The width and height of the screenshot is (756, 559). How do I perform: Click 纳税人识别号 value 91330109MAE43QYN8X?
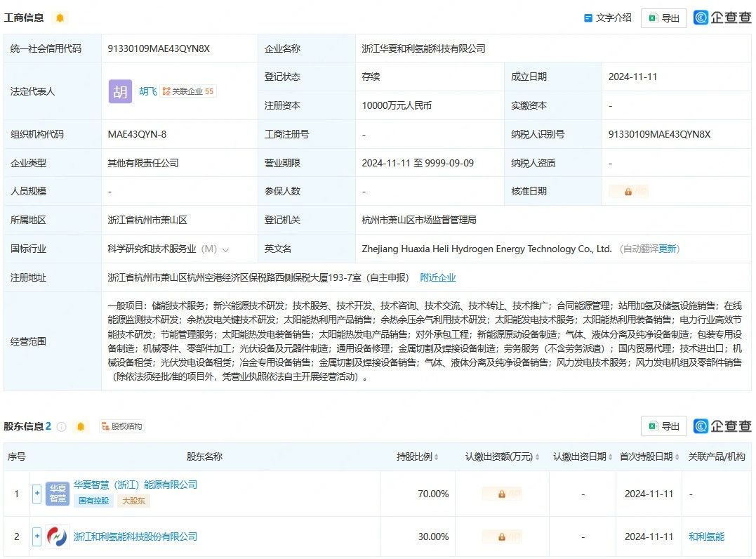point(660,134)
